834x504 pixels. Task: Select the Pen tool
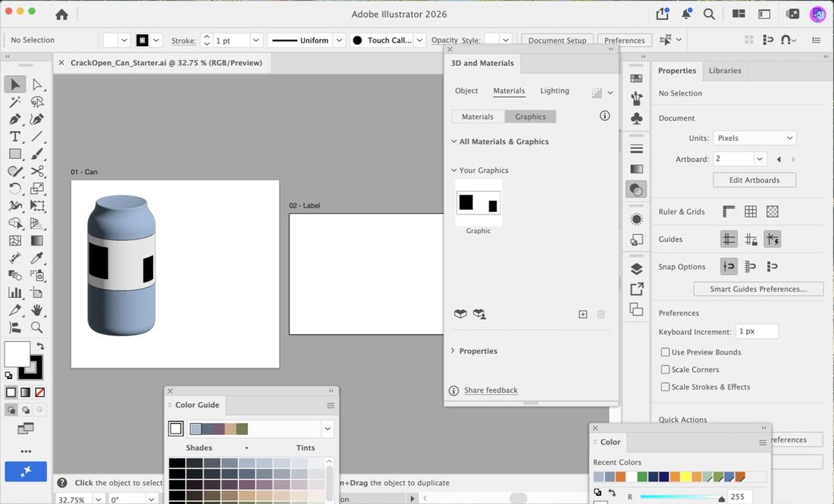15,119
